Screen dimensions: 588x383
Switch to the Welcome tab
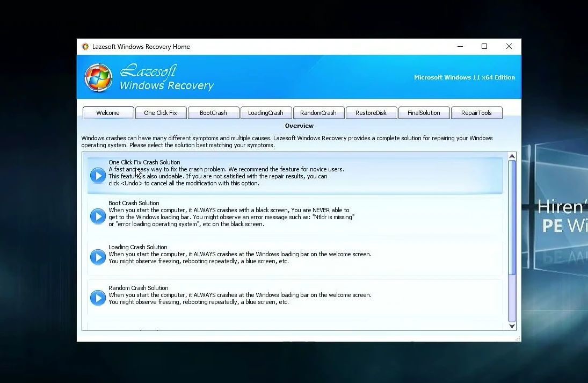108,113
